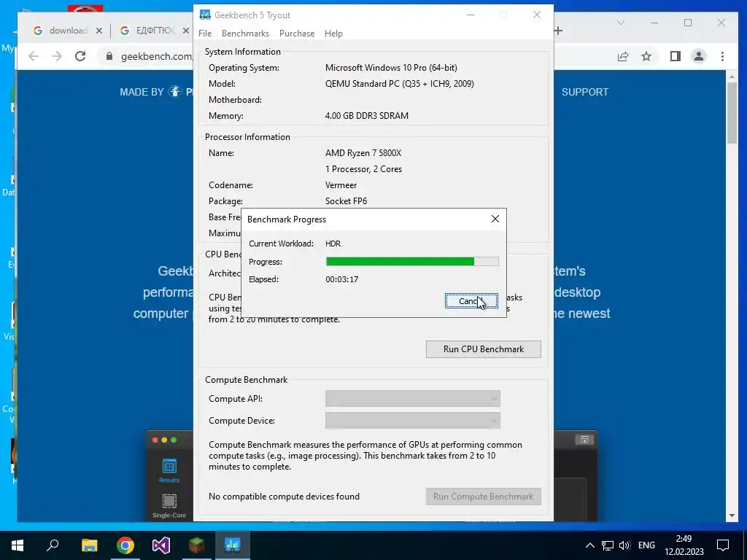This screenshot has height=560, width=747.
Task: Open network status tray icon
Action: tap(608, 545)
